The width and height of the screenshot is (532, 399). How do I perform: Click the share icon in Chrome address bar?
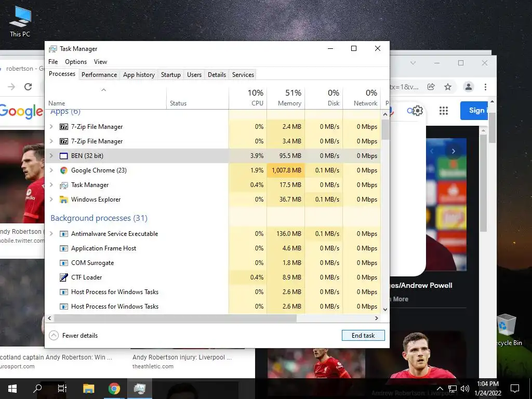(431, 87)
